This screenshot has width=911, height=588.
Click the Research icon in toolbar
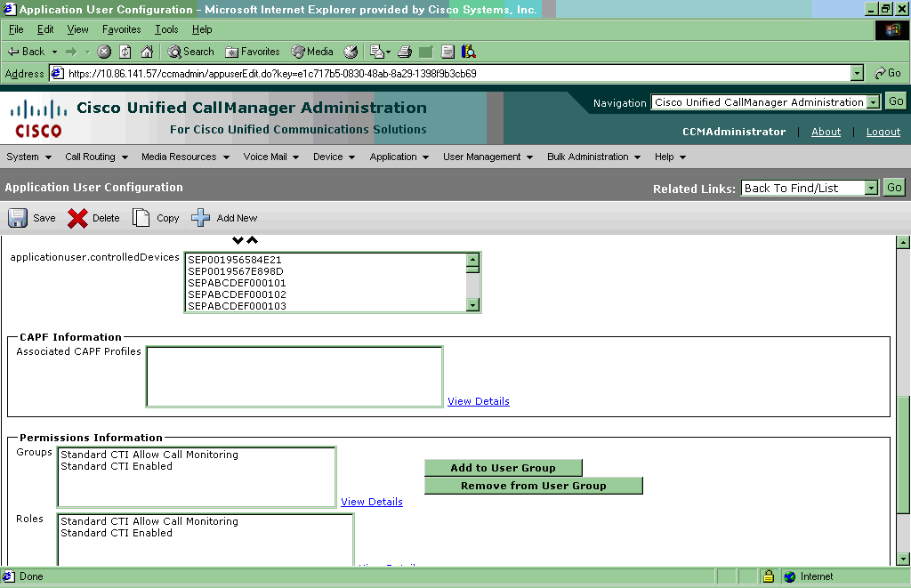(468, 52)
